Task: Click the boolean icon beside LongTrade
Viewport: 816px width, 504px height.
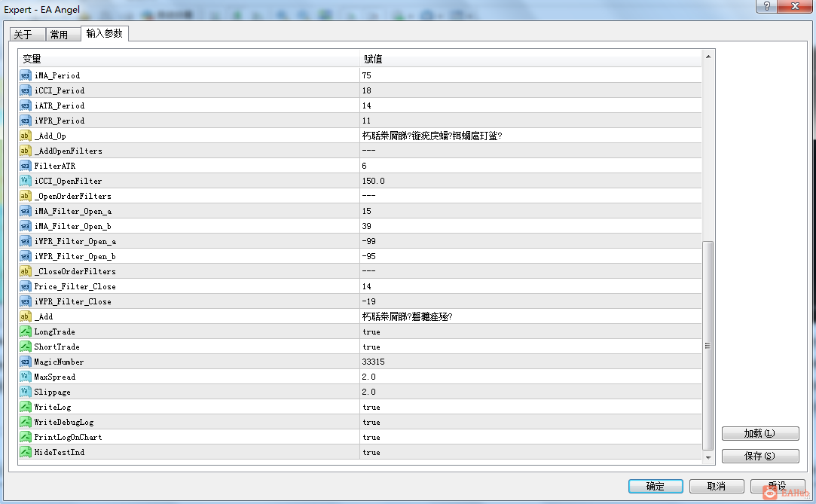Action: point(25,331)
